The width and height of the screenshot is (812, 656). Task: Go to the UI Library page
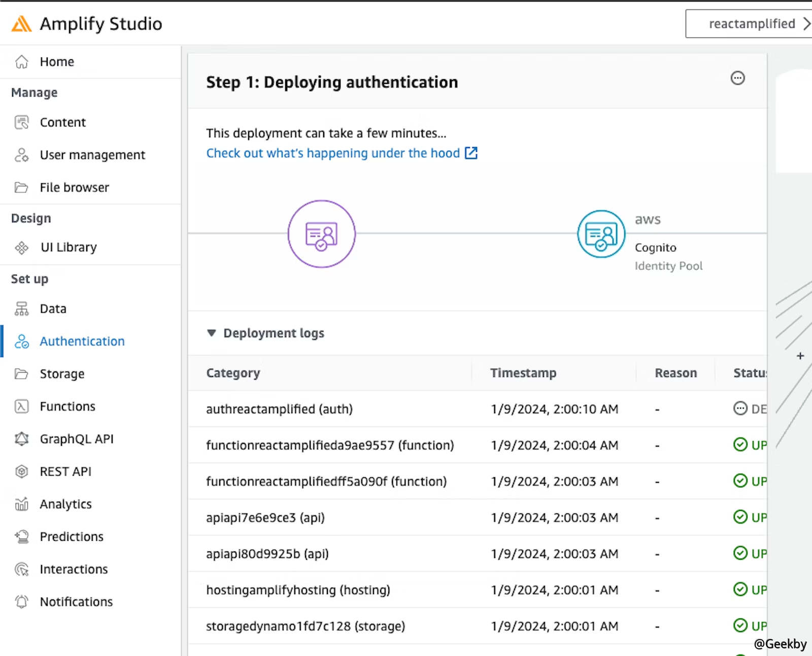click(68, 247)
